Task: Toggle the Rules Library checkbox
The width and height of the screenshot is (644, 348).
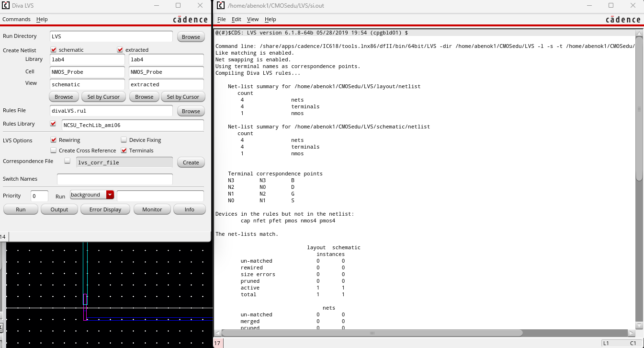Action: pos(53,124)
